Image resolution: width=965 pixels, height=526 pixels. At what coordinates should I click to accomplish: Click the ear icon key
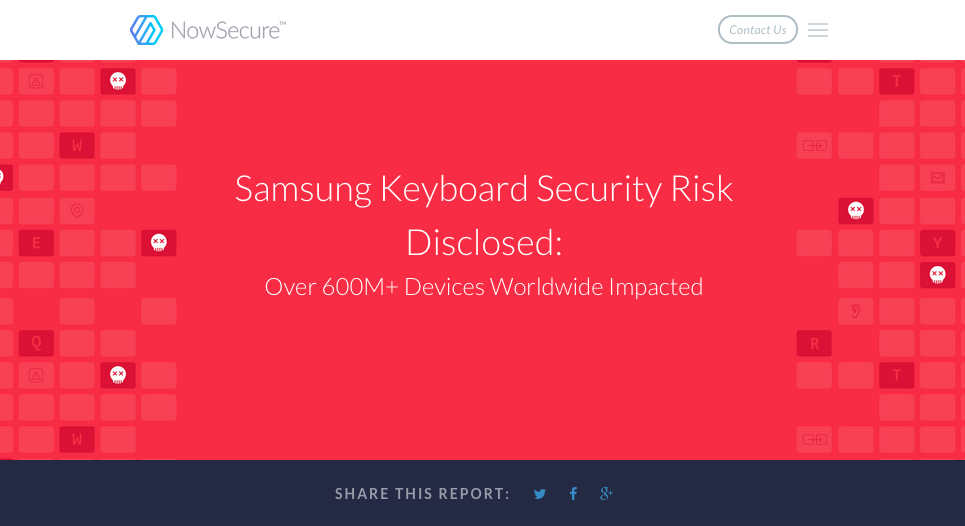click(855, 311)
